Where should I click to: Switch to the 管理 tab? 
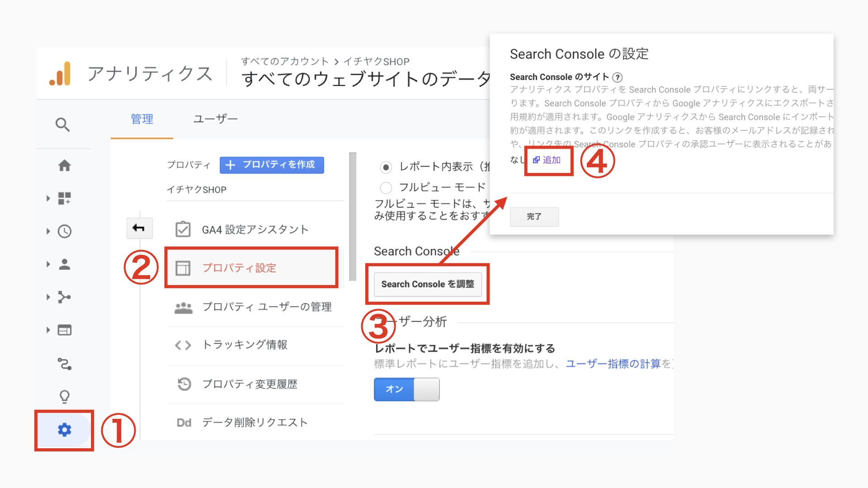pos(142,119)
